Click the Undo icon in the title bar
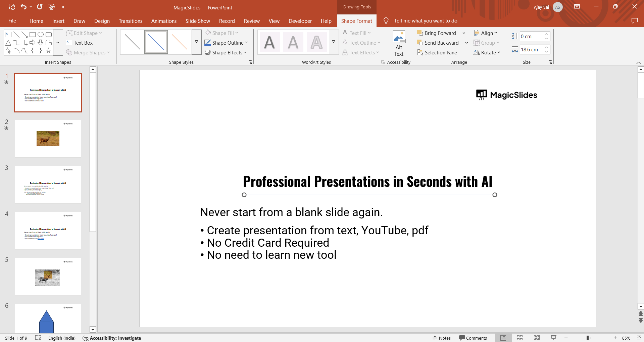The image size is (644, 342). coord(23,7)
